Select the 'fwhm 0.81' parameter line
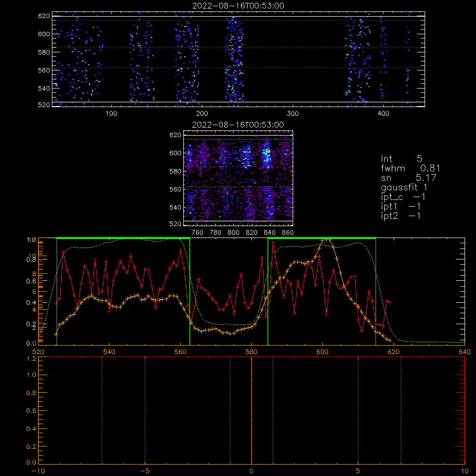This screenshot has width=476, height=476. (410, 168)
